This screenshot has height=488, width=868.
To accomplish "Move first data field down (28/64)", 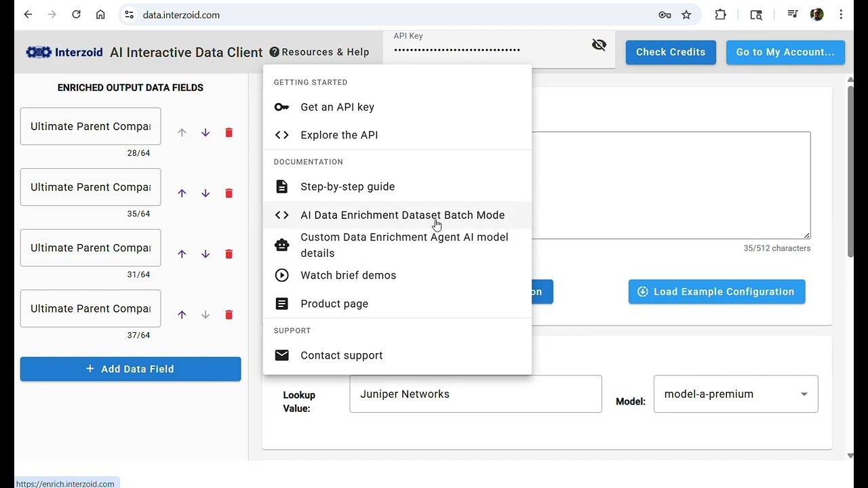I will point(205,133).
